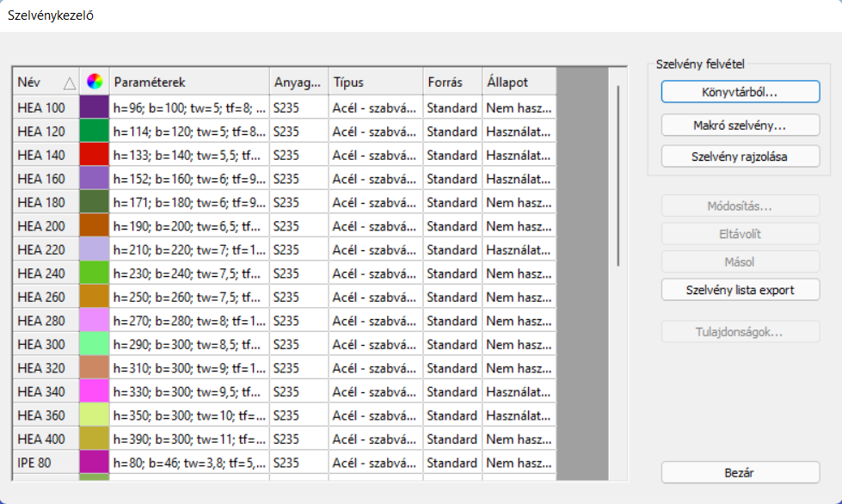
Task: Click the magenta swatch of IPE 80
Action: [x=95, y=463]
